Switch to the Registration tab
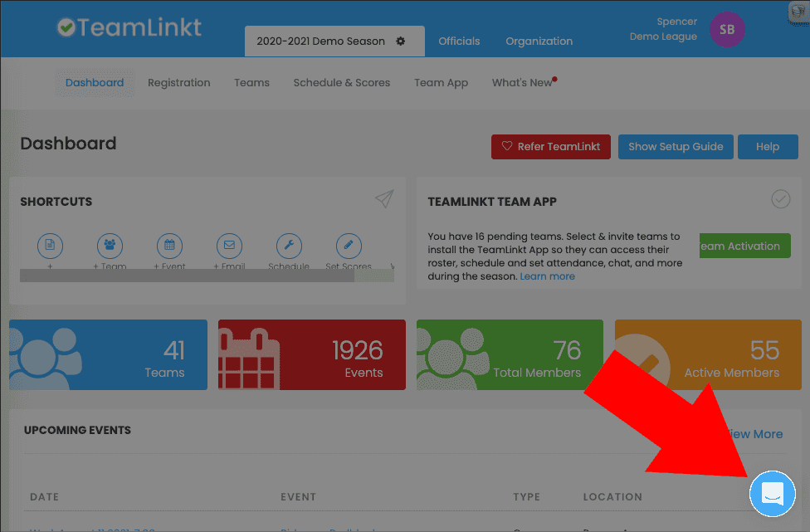The height and width of the screenshot is (532, 810). 178,82
